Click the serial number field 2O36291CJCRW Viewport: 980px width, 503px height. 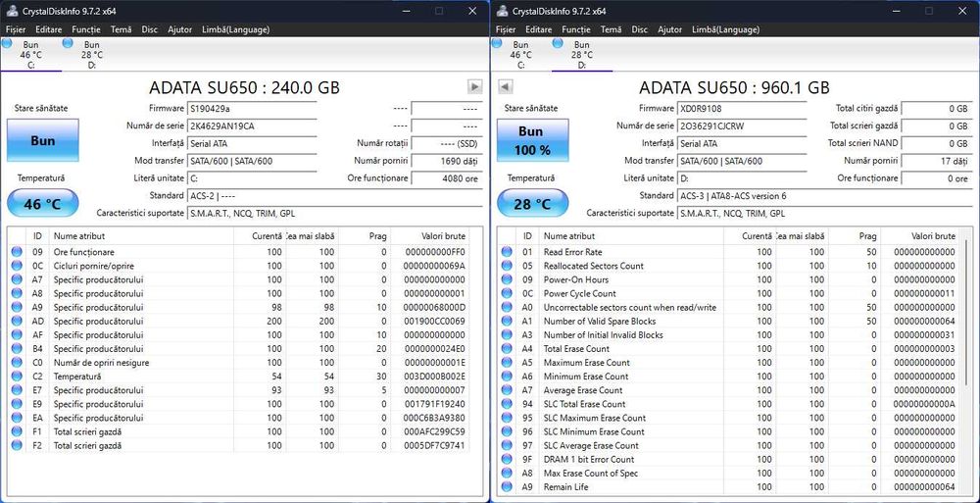(741, 126)
